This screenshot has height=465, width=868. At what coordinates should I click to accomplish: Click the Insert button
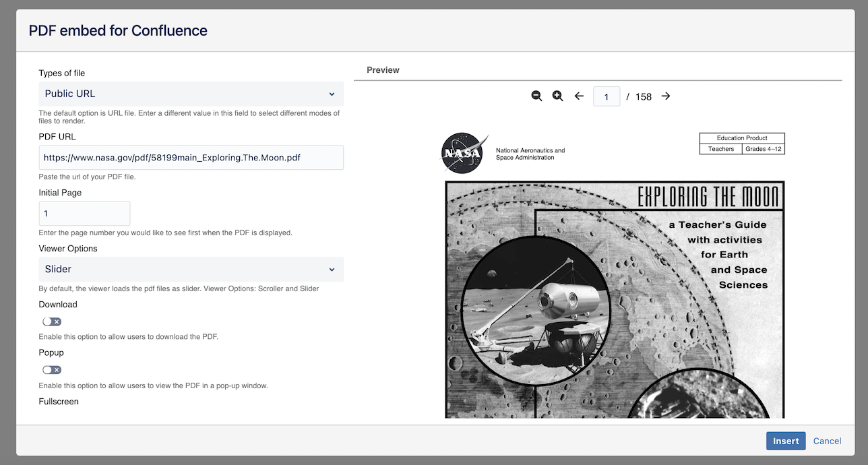click(x=786, y=441)
